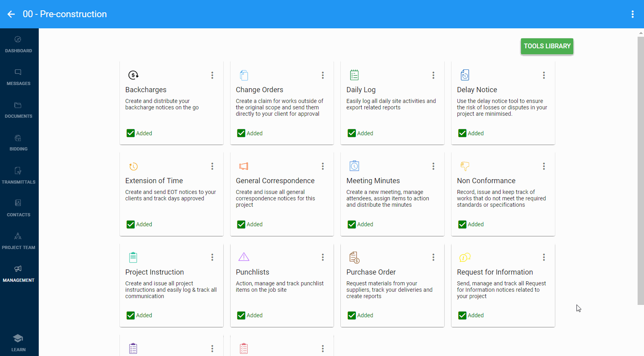Click the Purchase Order invoice icon

point(354,257)
